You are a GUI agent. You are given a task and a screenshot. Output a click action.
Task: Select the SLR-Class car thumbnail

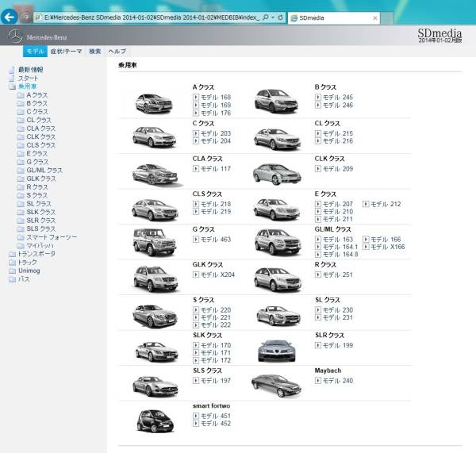click(277, 351)
